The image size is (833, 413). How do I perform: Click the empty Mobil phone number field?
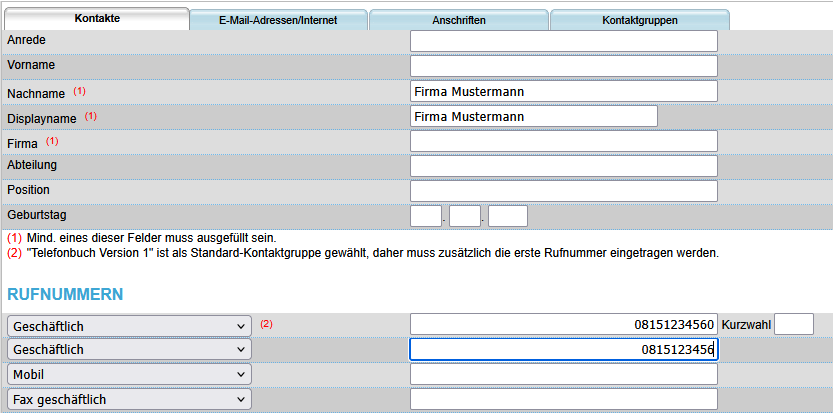point(563,374)
